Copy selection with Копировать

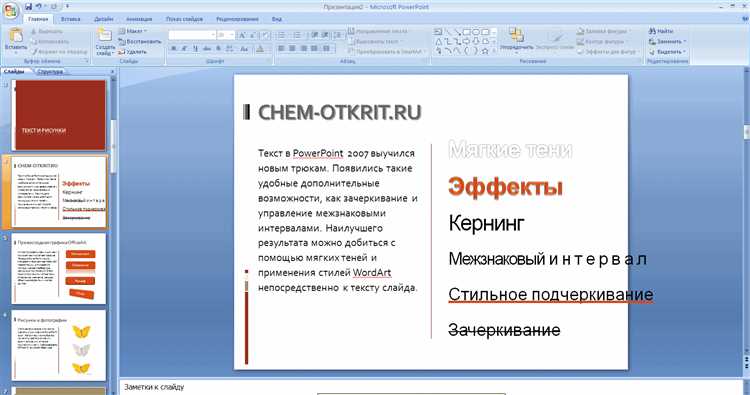tap(50, 42)
